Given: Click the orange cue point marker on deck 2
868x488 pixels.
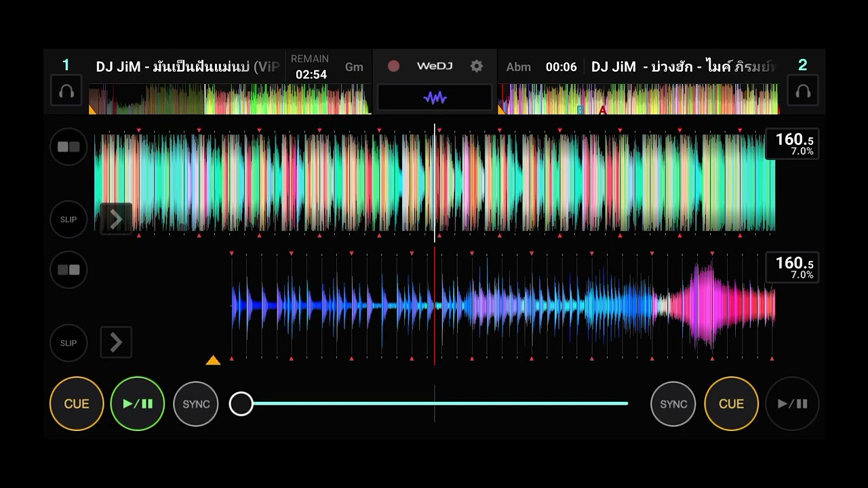Looking at the screenshot, I should pyautogui.click(x=213, y=360).
